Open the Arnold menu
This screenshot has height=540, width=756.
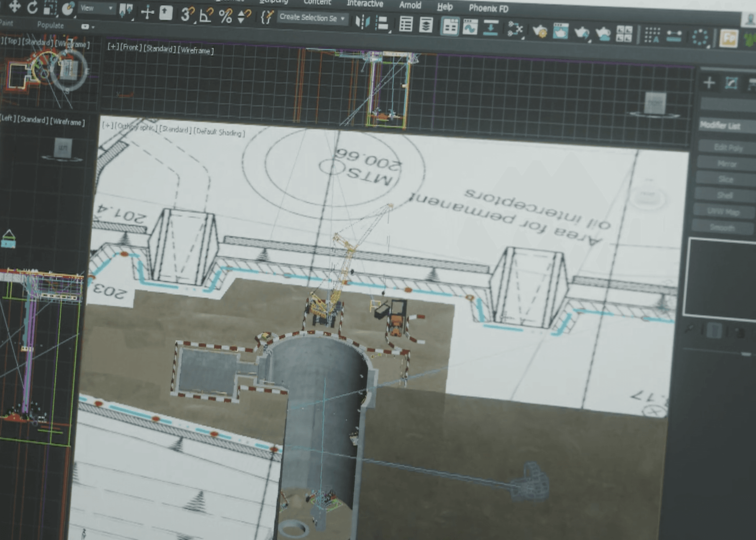tap(410, 5)
